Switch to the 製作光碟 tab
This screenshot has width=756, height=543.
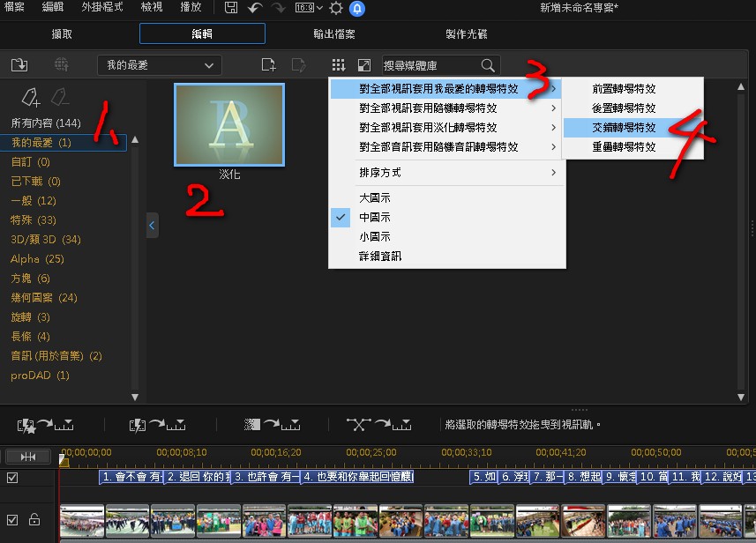[467, 33]
